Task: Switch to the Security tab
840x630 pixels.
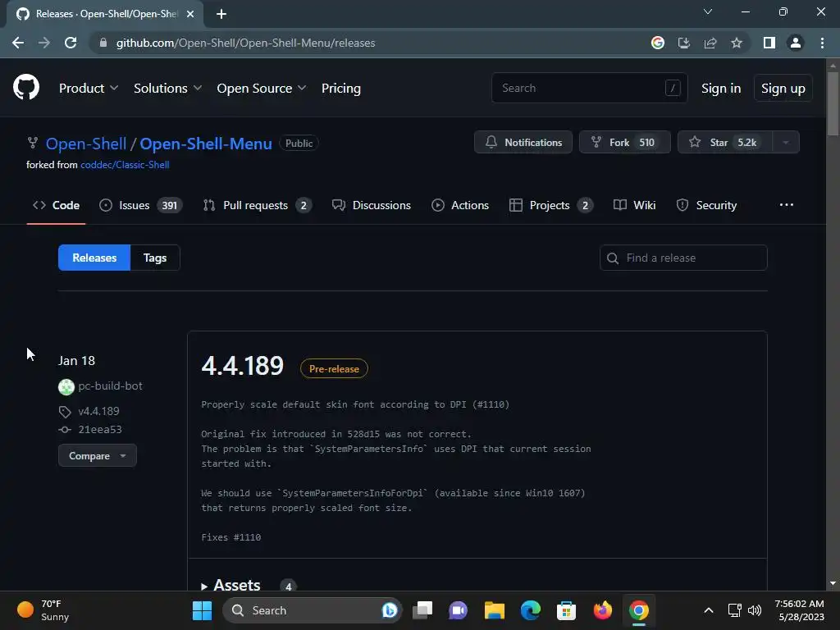Action: pos(706,205)
